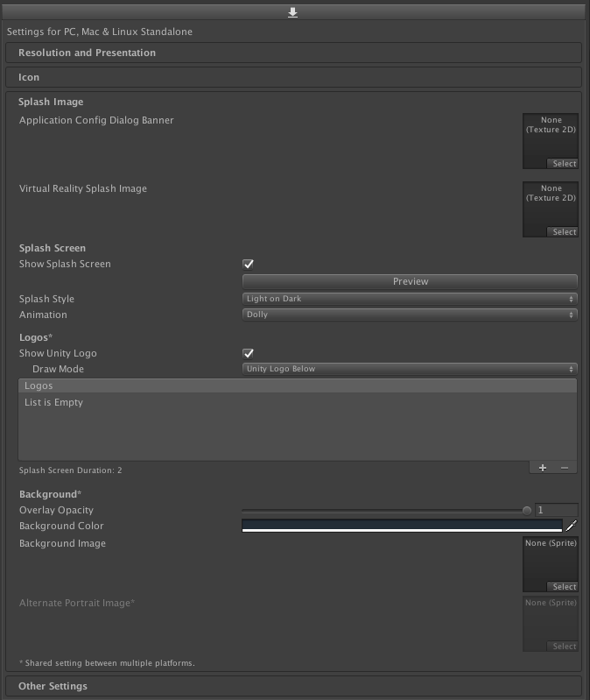Expand the Resolution and Presentation section
590x700 pixels.
click(293, 53)
